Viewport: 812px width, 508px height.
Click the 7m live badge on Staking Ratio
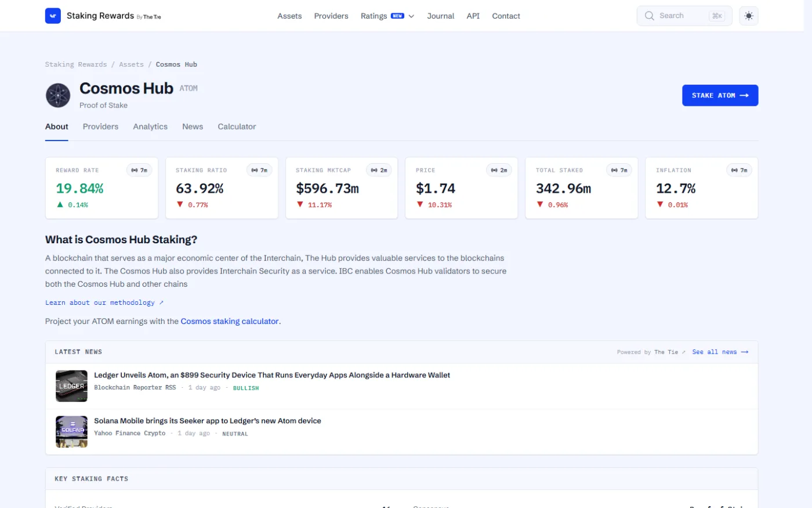pos(259,170)
